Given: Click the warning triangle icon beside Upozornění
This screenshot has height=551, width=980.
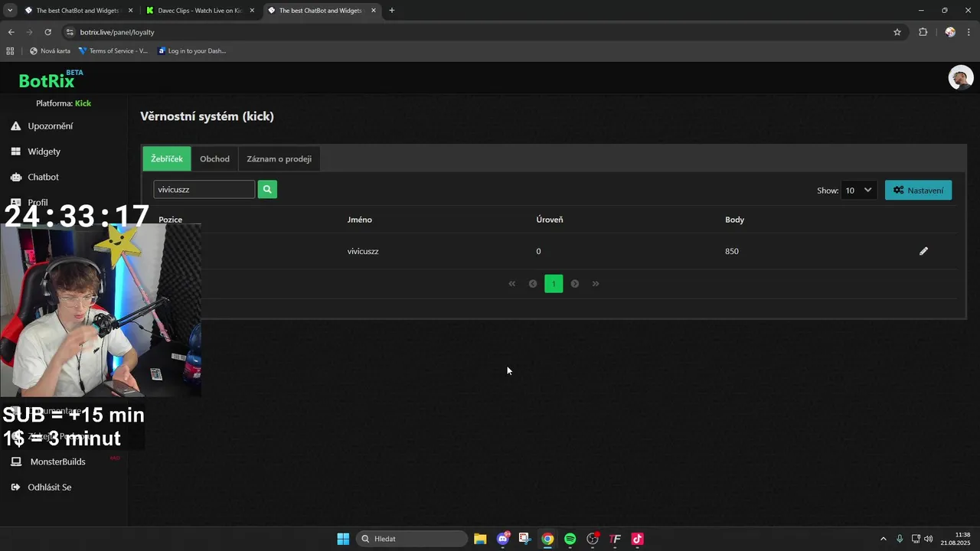Looking at the screenshot, I should (x=15, y=126).
